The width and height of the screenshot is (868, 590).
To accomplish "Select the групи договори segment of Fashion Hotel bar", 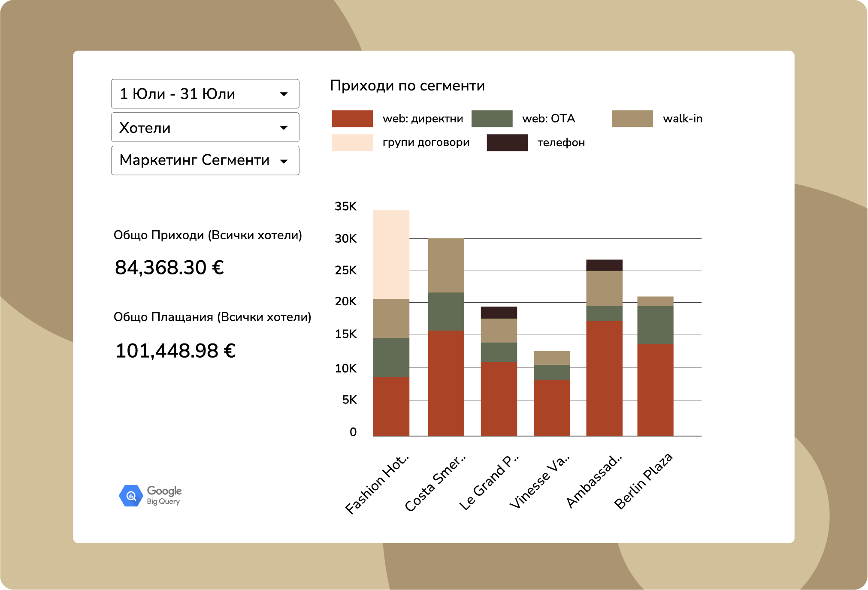I will coord(391,255).
